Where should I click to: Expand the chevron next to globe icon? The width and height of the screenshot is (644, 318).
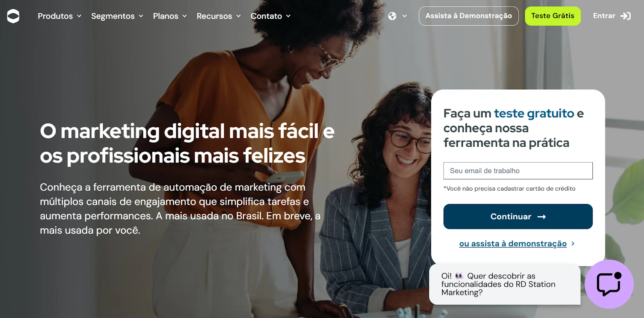tap(405, 16)
